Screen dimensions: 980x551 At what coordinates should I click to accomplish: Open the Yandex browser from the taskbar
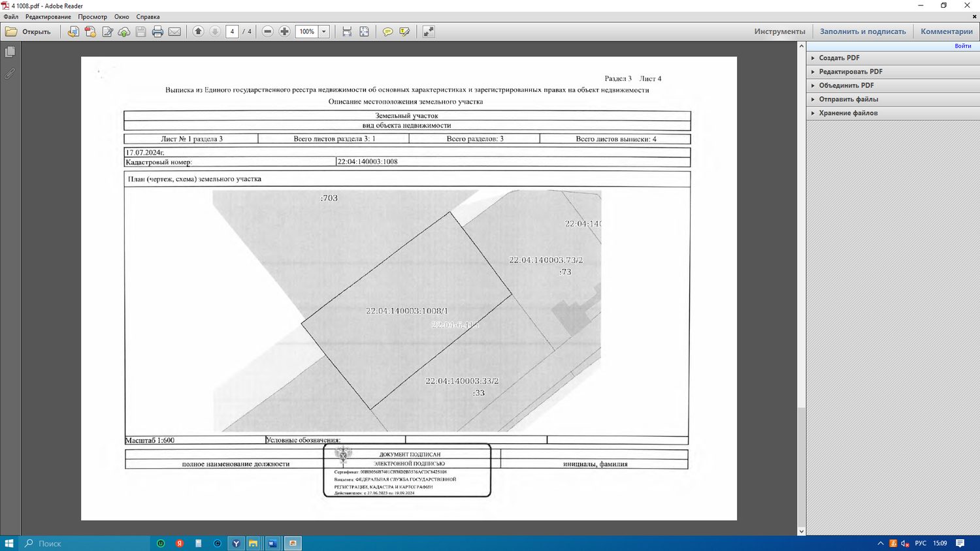(236, 543)
